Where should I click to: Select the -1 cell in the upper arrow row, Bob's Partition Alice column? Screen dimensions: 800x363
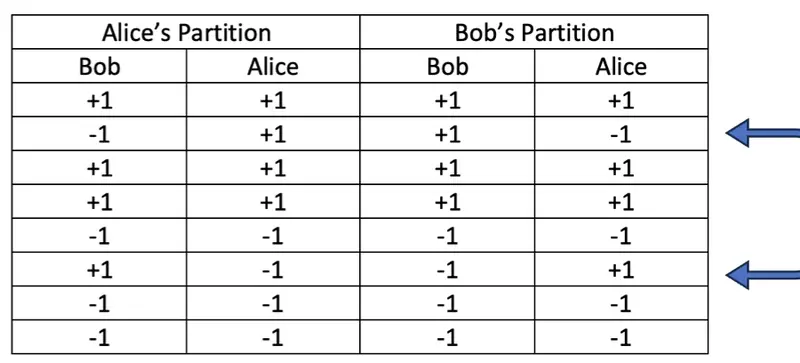coord(621,134)
